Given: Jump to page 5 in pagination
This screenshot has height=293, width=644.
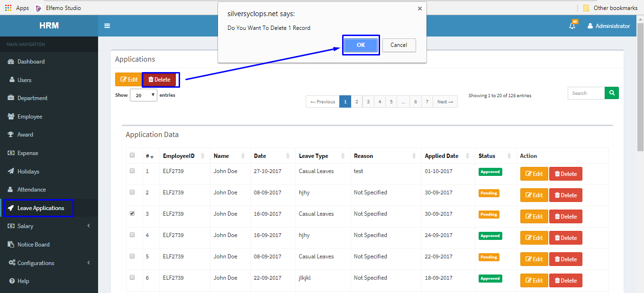Looking at the screenshot, I should click(x=391, y=102).
